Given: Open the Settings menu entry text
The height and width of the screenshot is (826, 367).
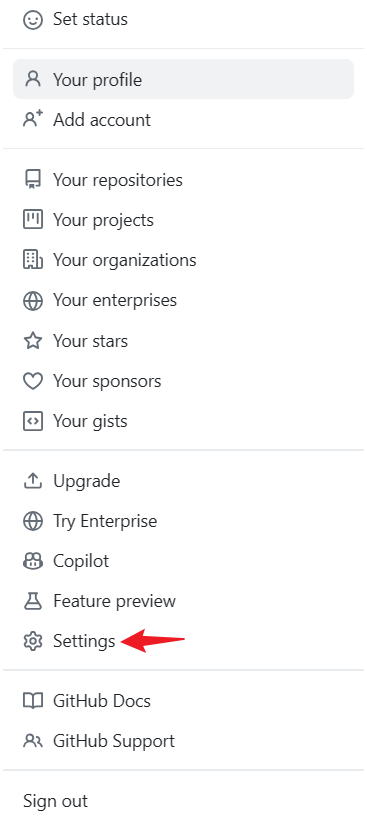Looking at the screenshot, I should pyautogui.click(x=84, y=641).
